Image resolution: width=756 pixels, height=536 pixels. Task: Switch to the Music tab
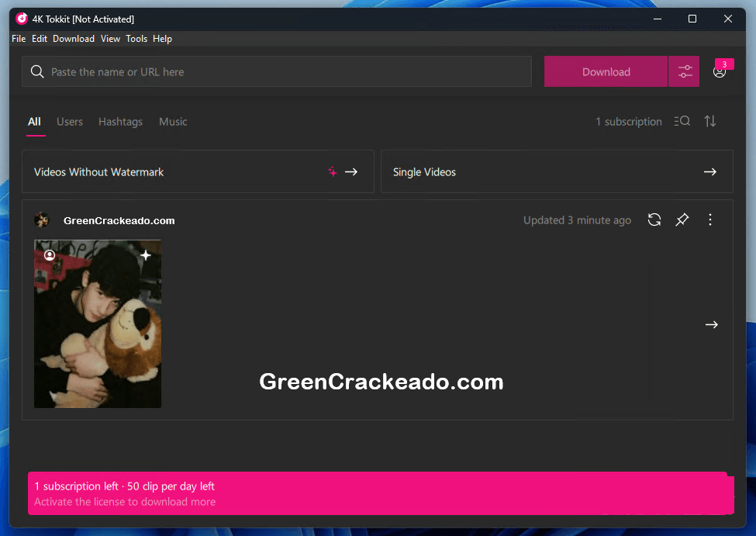(x=172, y=122)
